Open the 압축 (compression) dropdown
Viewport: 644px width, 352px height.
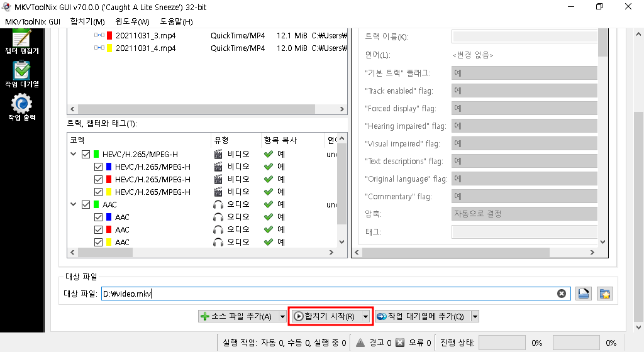coord(524,214)
